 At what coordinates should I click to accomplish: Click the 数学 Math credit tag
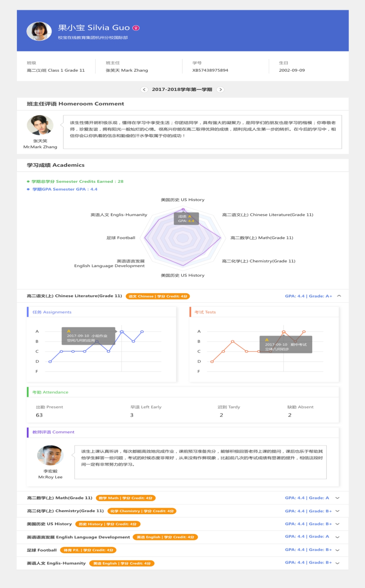pyautogui.click(x=126, y=498)
